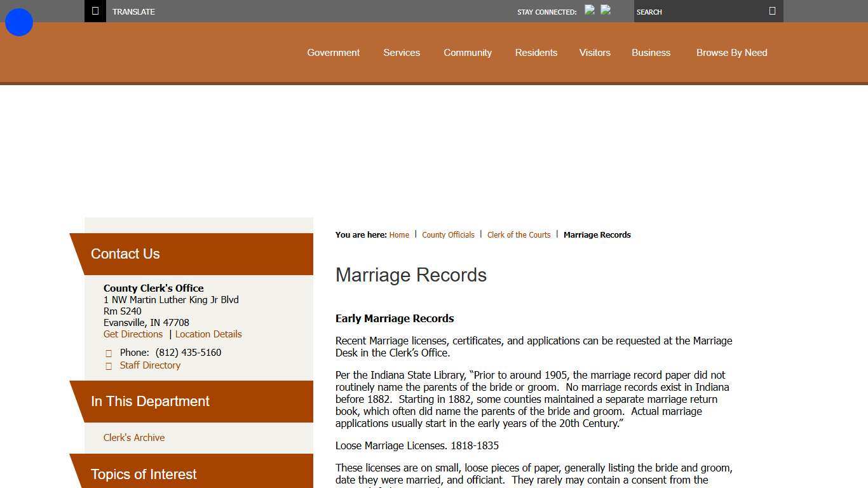The height and width of the screenshot is (488, 868).
Task: Open the Clerk's Archive link
Action: [134, 437]
